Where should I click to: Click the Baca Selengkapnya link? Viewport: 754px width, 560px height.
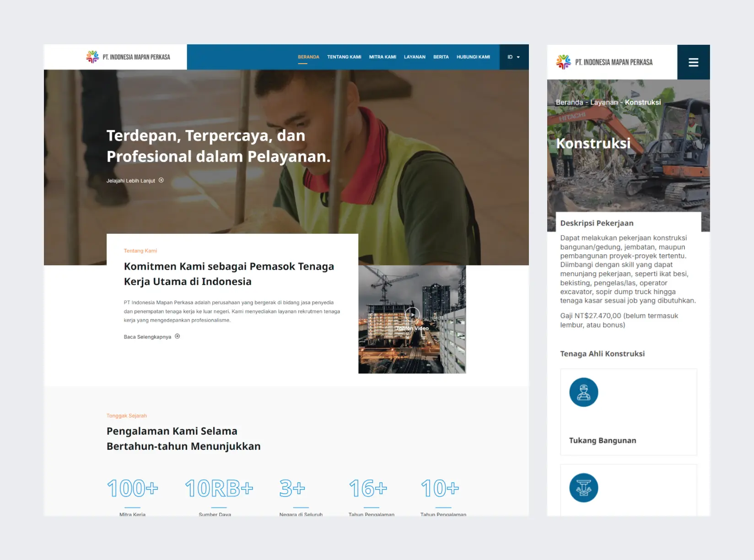pyautogui.click(x=147, y=337)
